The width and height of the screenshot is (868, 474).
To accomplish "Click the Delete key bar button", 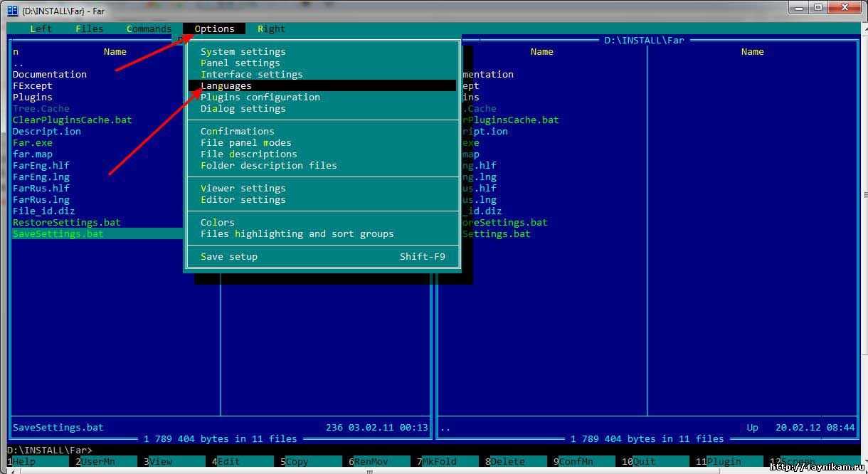I will coord(508,462).
